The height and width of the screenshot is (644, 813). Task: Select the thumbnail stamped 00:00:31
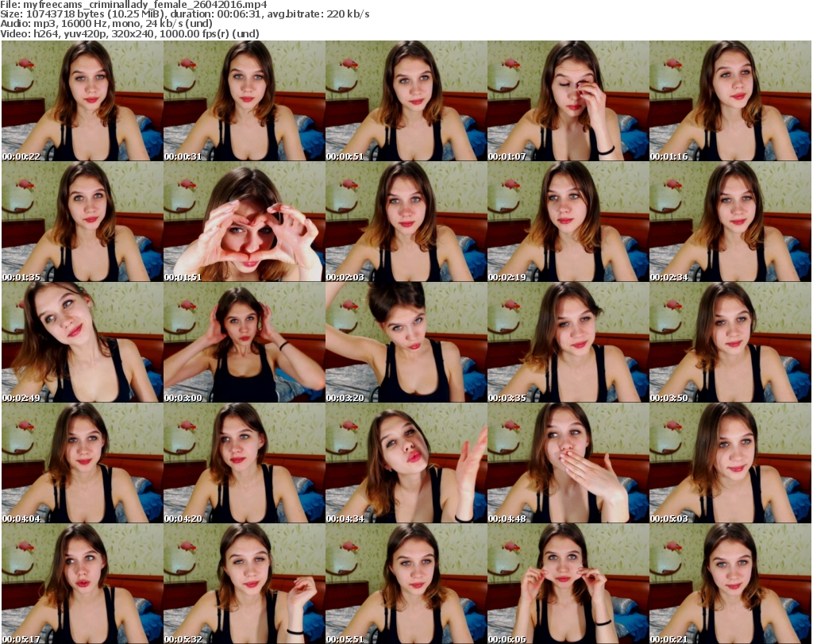click(x=245, y=101)
